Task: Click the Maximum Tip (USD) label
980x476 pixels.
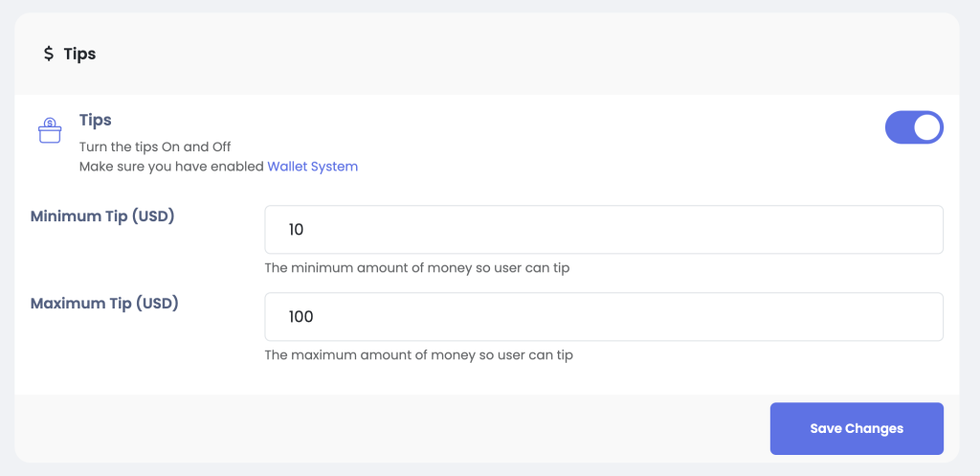Action: 105,304
